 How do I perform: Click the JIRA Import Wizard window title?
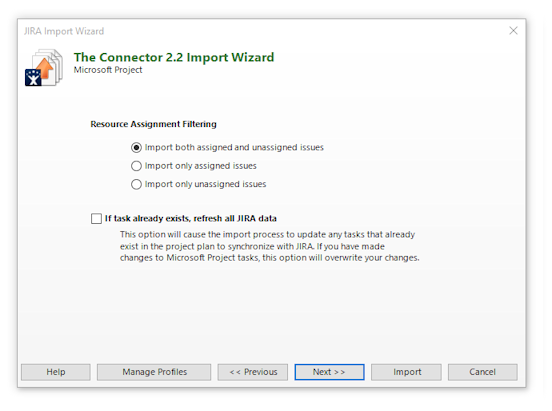64,31
